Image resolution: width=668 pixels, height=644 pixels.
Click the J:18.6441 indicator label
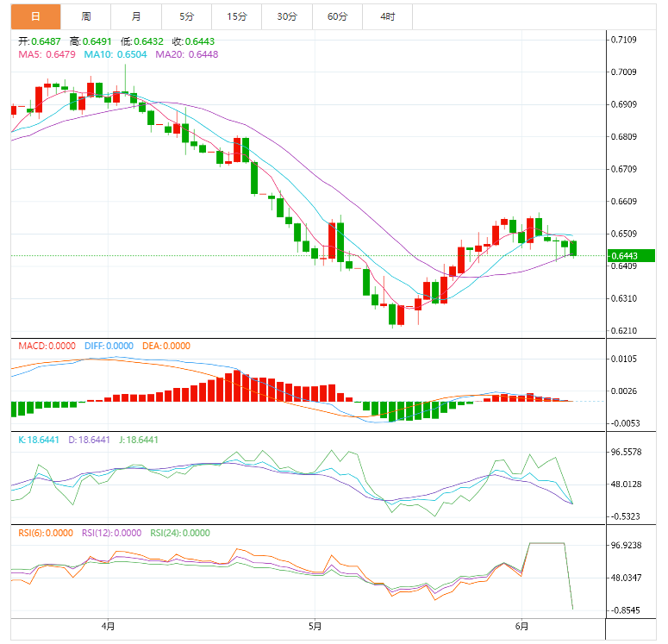(x=139, y=440)
